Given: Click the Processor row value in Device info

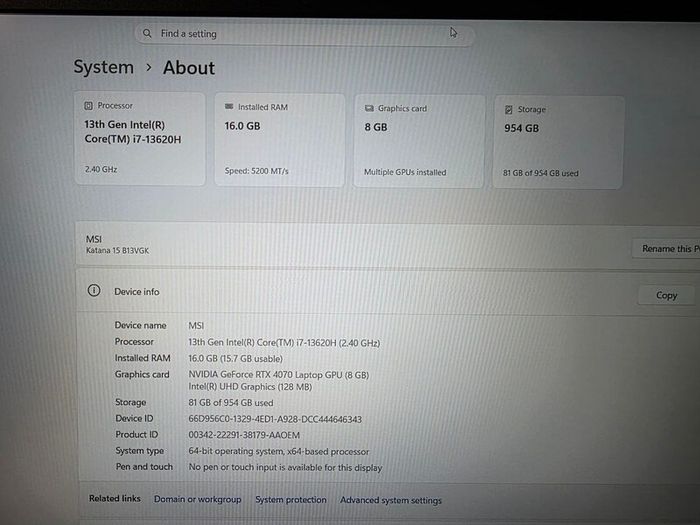Looking at the screenshot, I should pos(284,343).
